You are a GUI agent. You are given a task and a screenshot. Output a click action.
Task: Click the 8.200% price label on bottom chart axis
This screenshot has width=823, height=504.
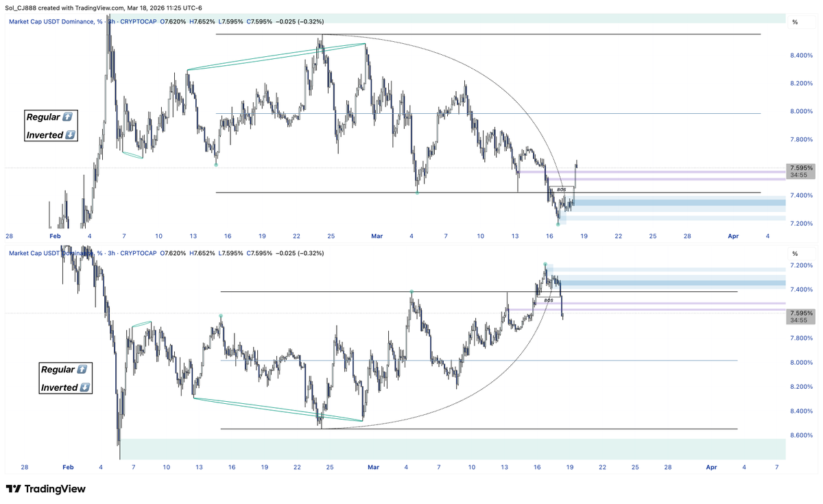(802, 387)
